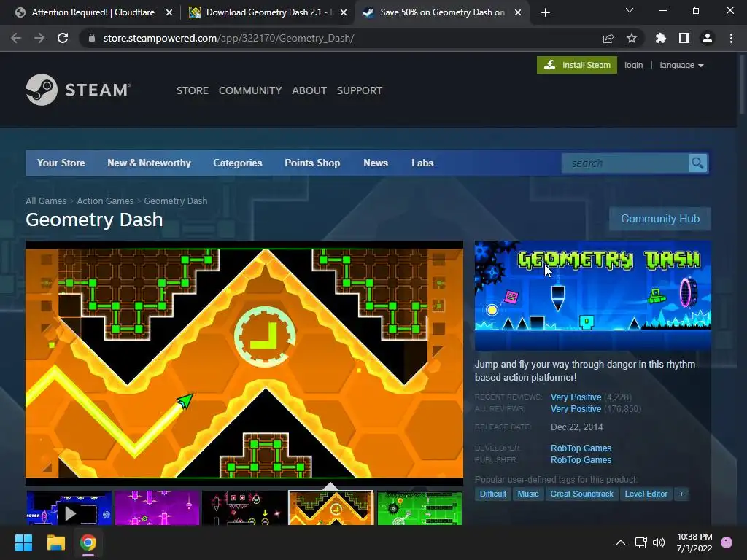Select the Level Editor tag

(646, 494)
